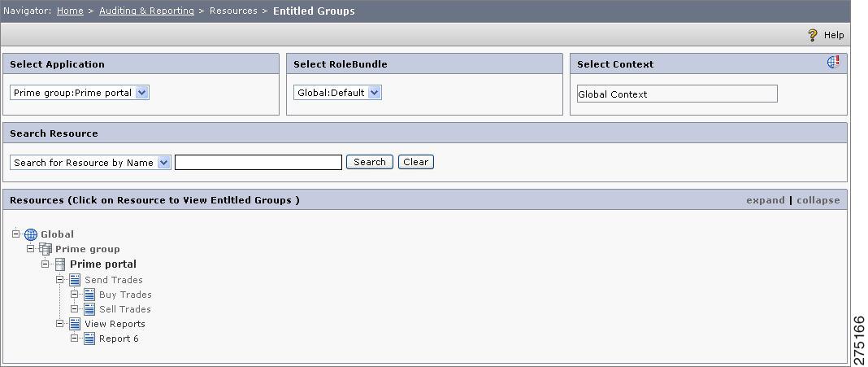Click the Global globe icon in tree
Image resolution: width=868 pixels, height=367 pixels.
click(31, 234)
